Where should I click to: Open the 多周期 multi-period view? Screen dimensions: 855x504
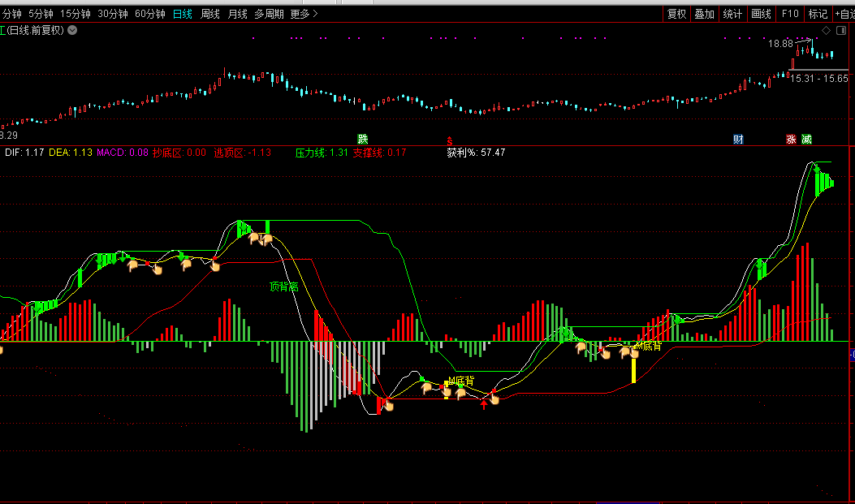point(269,14)
